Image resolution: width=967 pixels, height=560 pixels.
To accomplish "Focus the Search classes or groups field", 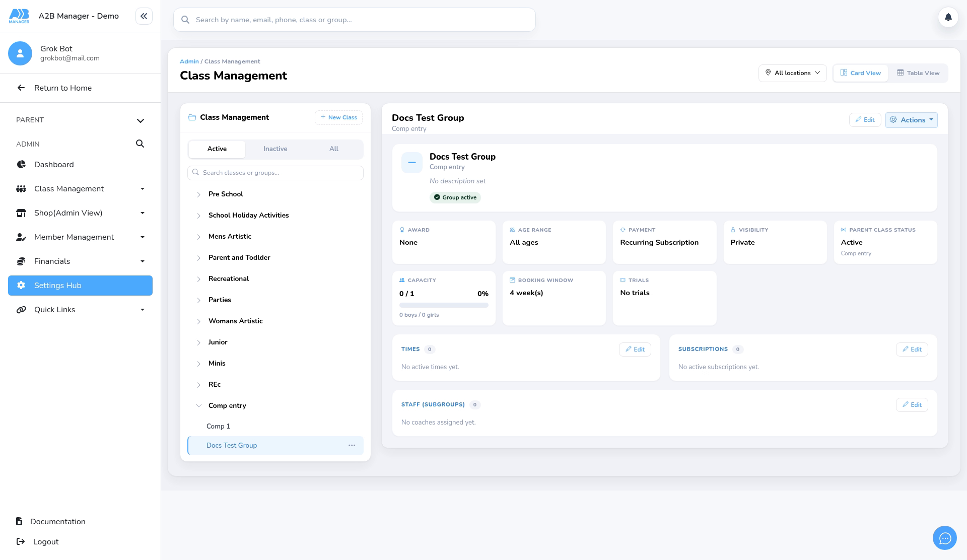I will (x=275, y=173).
